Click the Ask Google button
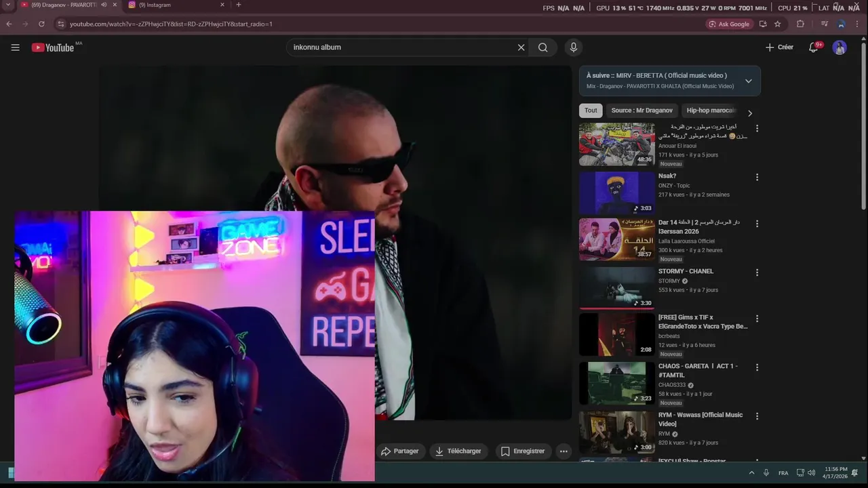 (729, 24)
